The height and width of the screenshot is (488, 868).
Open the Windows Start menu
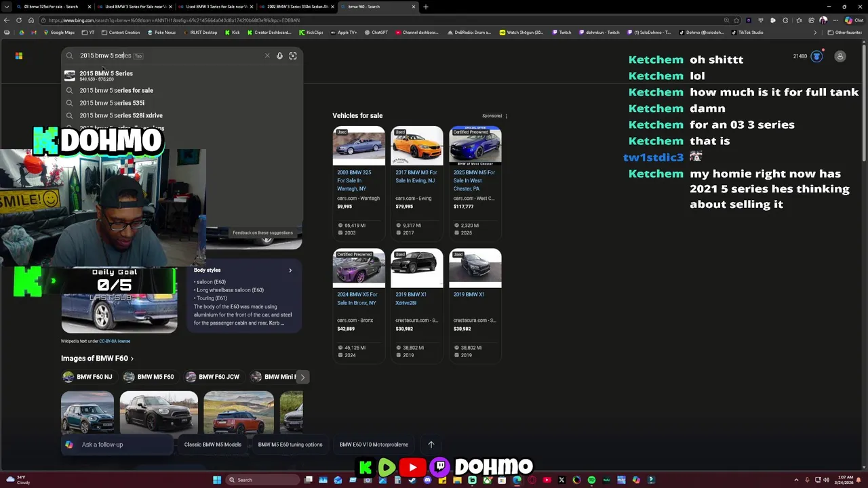tap(217, 480)
